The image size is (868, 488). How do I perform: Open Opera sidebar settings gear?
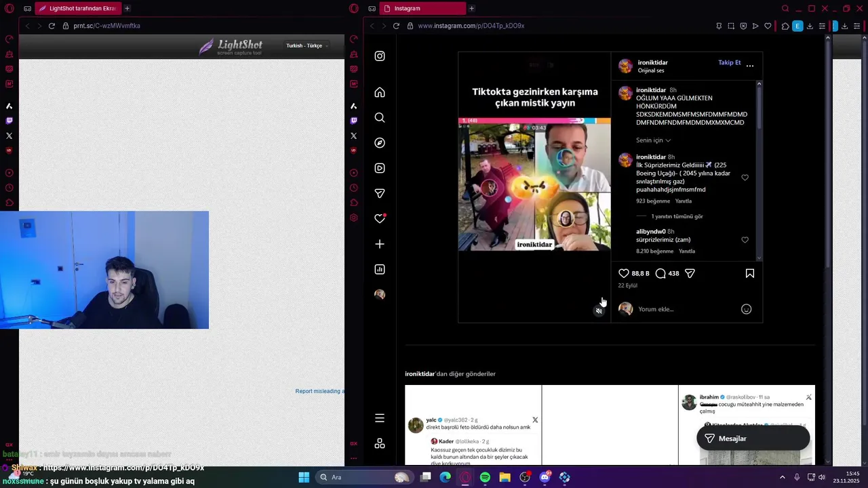(x=353, y=218)
